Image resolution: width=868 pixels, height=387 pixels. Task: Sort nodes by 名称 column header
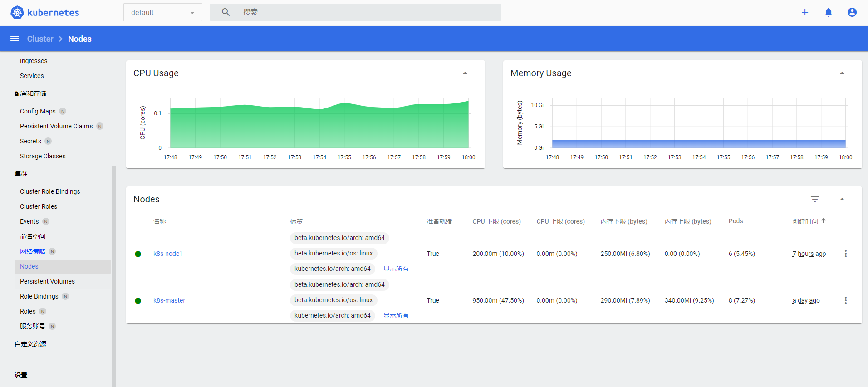tap(160, 221)
